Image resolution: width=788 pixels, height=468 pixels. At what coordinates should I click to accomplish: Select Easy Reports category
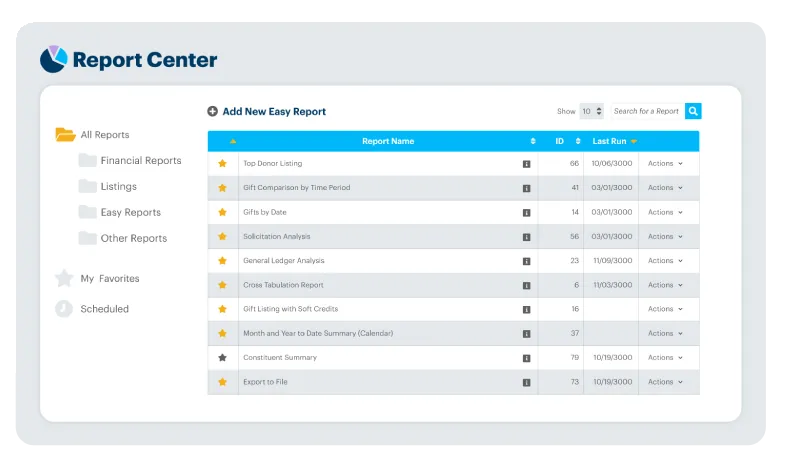(x=131, y=212)
